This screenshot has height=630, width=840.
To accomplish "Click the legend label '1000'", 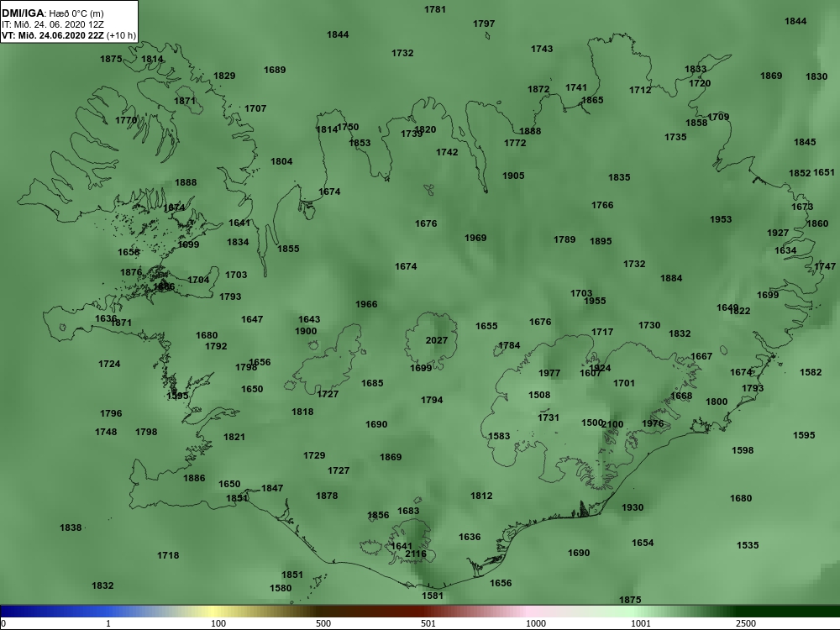I will point(535,623).
